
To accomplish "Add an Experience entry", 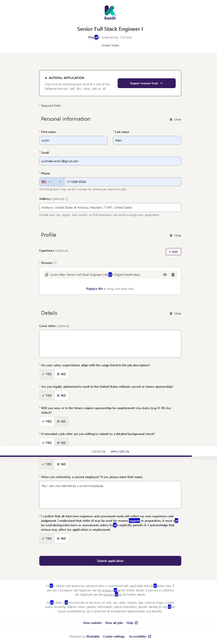I will pos(173,251).
